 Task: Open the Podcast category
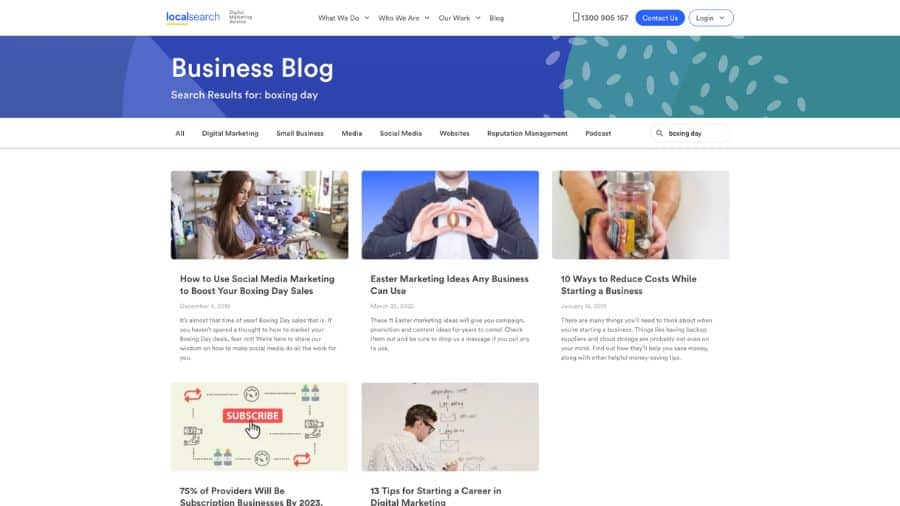click(x=598, y=133)
